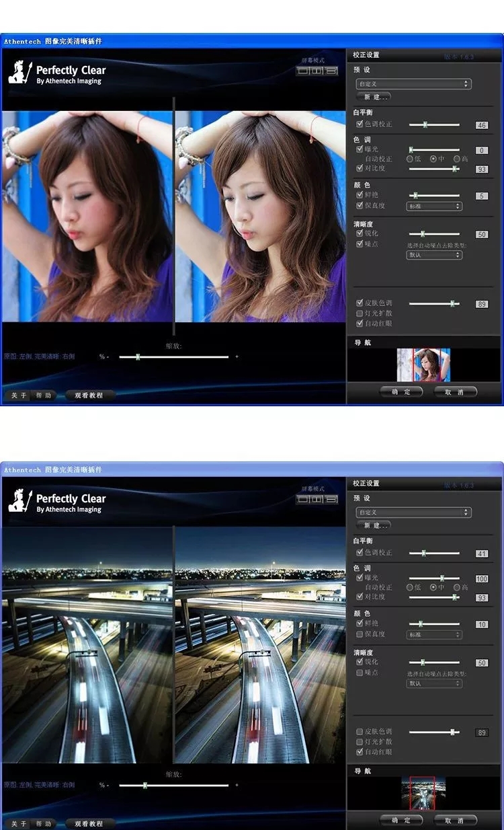Enable 保真度 checkbox in highway window
Image resolution: width=504 pixels, height=830 pixels.
click(360, 634)
